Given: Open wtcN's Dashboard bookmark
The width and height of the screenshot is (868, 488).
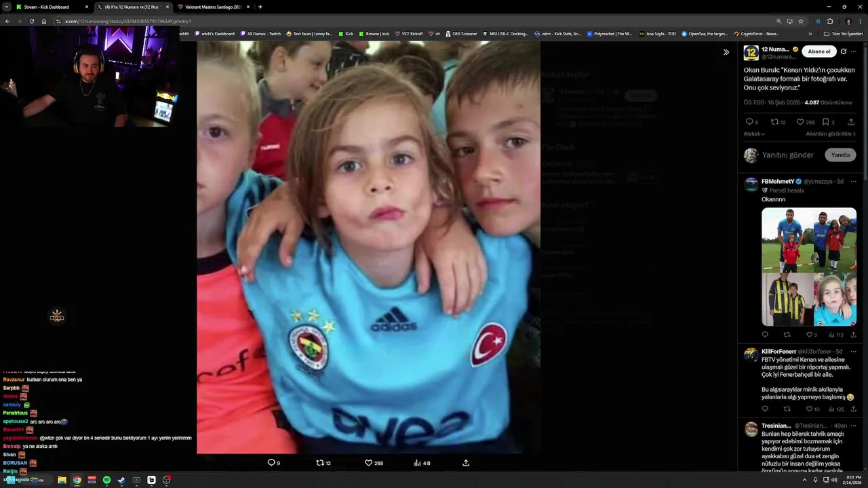Looking at the screenshot, I should [214, 33].
